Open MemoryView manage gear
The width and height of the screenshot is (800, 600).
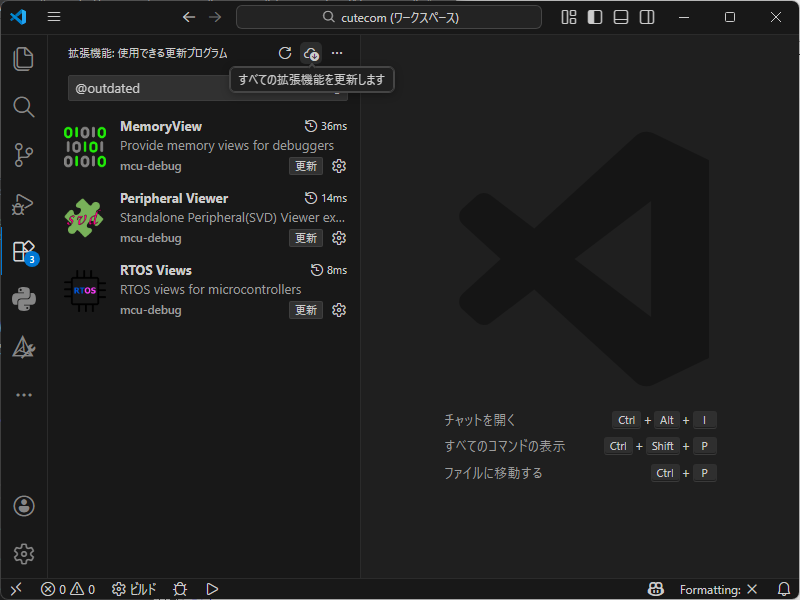(x=339, y=166)
